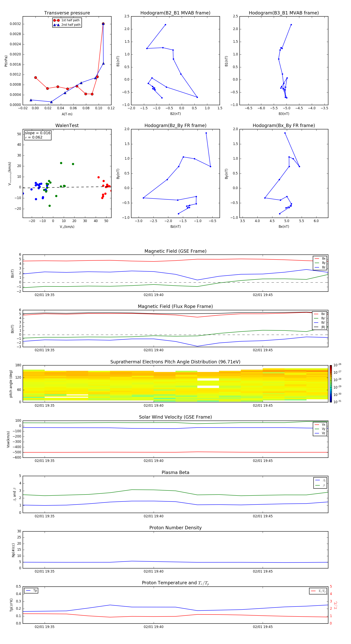Viewport: 351px width, 644px height.
Task: Select the "r = 0.062" annotation
Action: 34,137
